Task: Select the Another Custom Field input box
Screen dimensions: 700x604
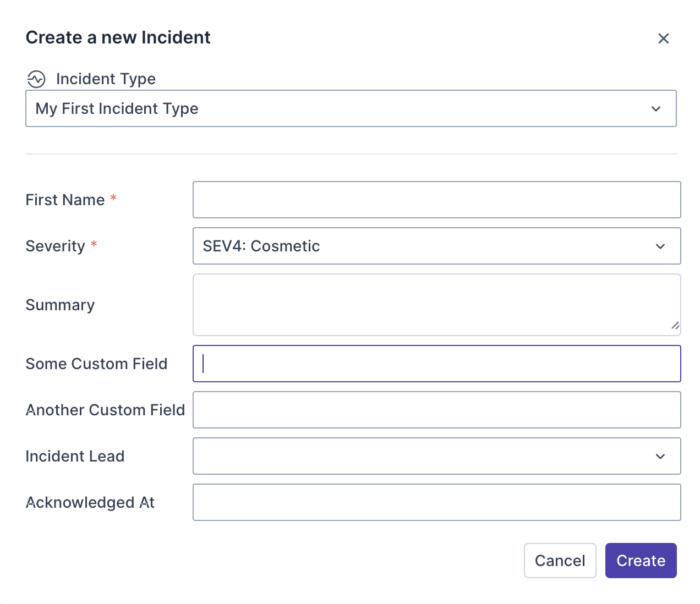Action: tap(436, 410)
